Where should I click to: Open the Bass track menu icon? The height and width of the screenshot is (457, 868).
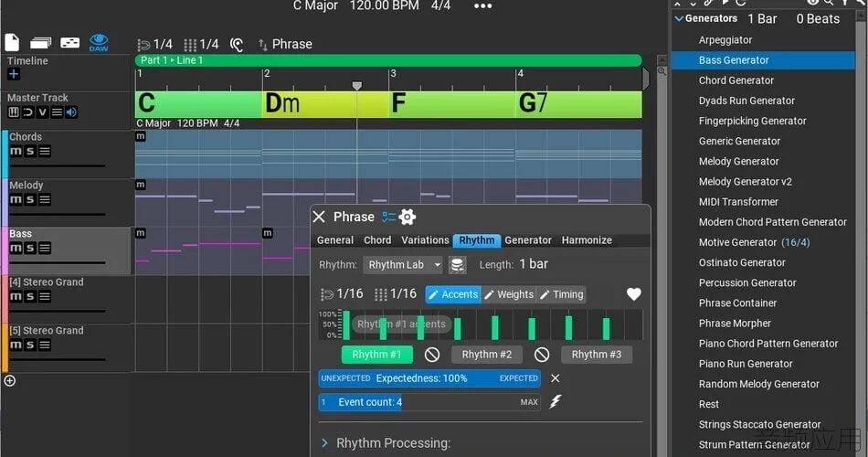pyautogui.click(x=45, y=249)
